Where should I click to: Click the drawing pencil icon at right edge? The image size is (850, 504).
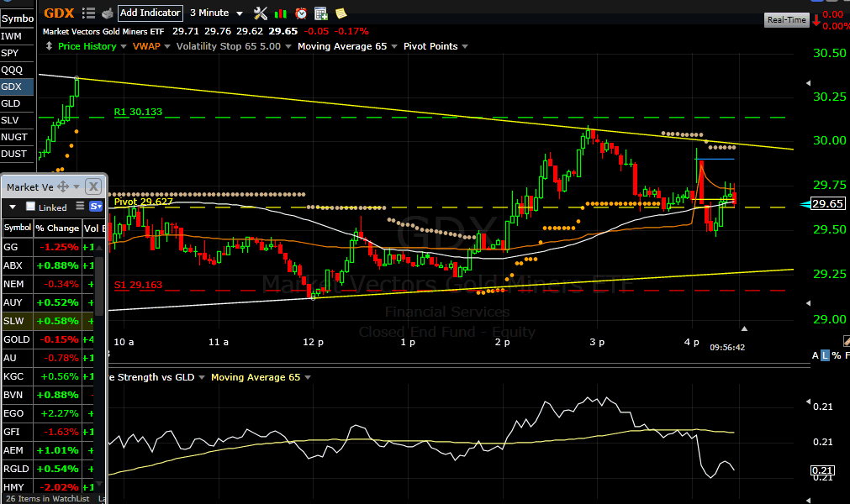coord(846,340)
